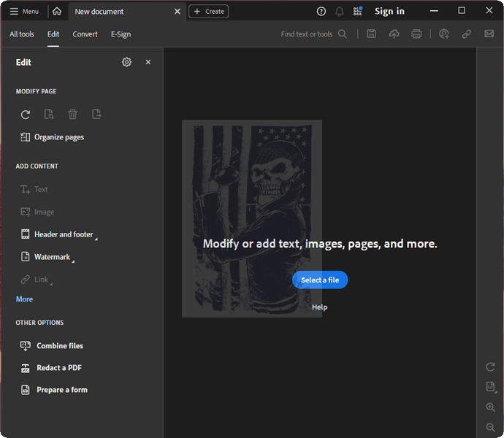The image size is (504, 438).
Task: Click the Save disk icon
Action: (x=372, y=34)
